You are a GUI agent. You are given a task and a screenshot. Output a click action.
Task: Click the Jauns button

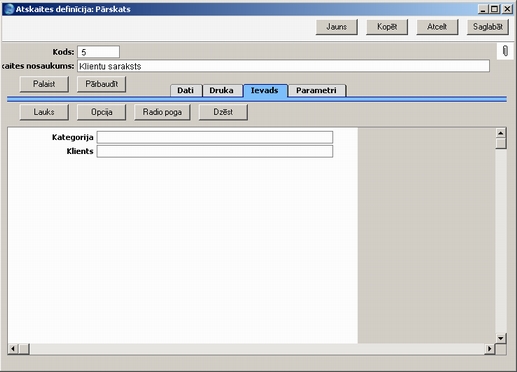coord(336,27)
